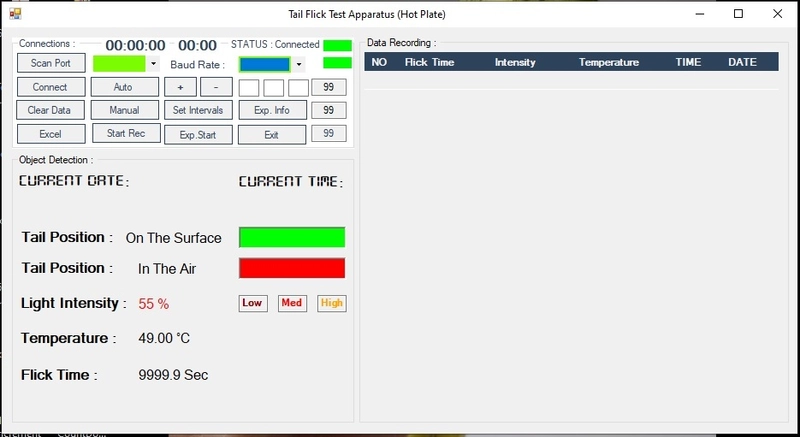Click the 99 box beside the Exp. Info button

(x=329, y=110)
